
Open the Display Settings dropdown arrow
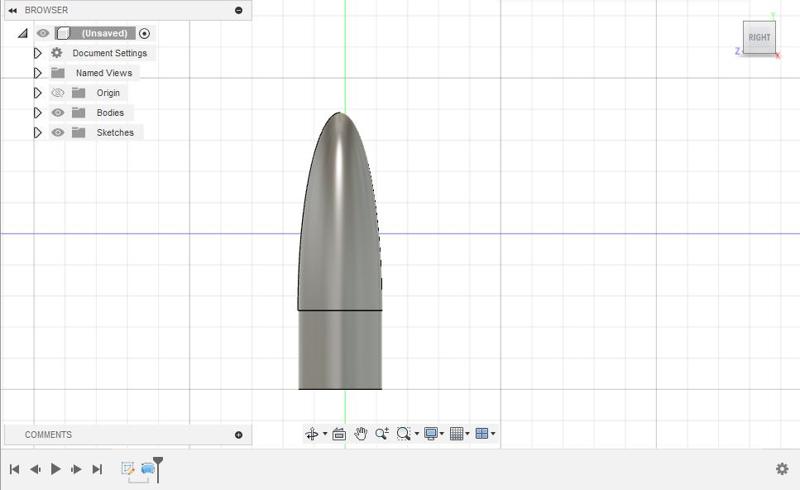[442, 434]
